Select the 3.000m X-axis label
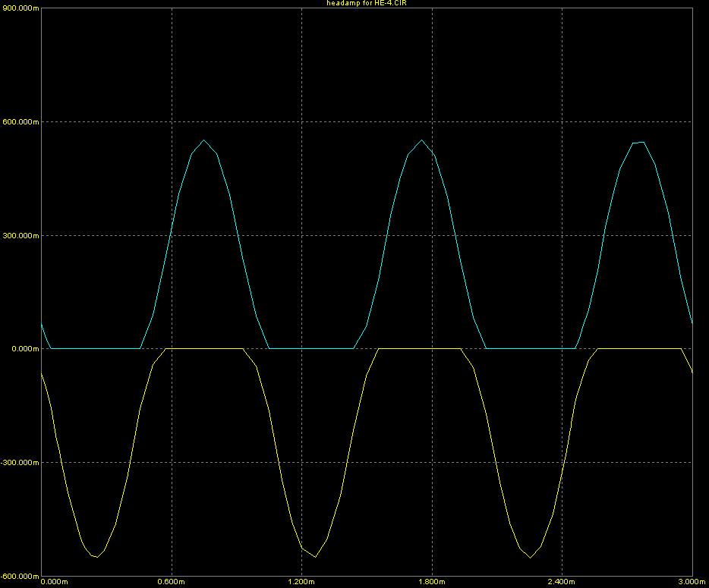This screenshot has width=709, height=588. [x=685, y=583]
